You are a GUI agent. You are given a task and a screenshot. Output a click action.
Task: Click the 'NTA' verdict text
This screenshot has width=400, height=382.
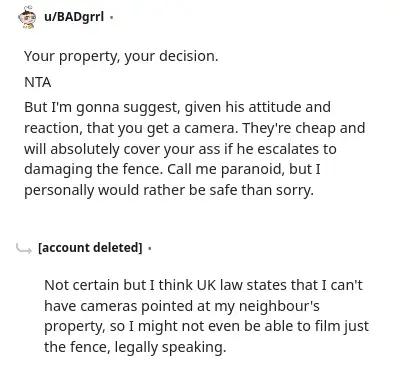click(x=38, y=82)
